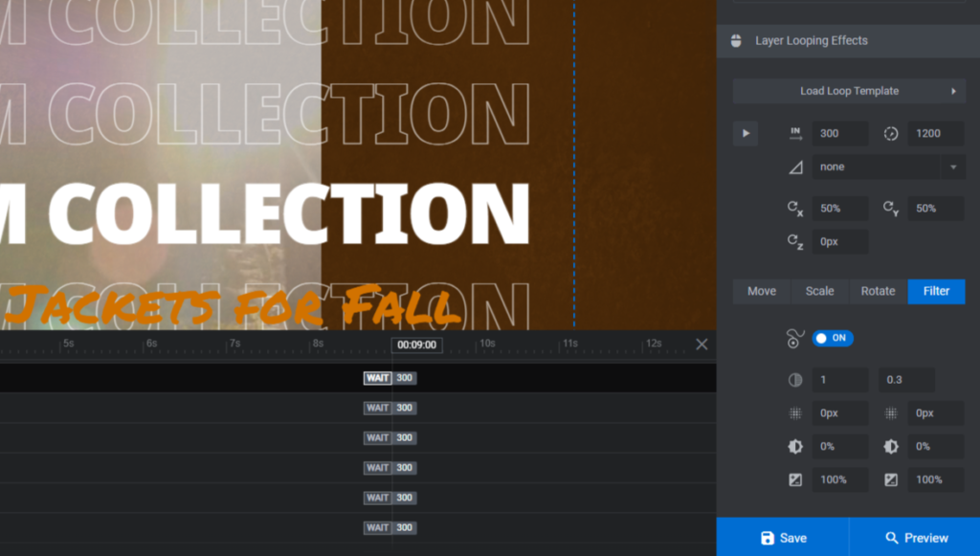This screenshot has height=556, width=980.
Task: Select the WAIT 300 frame in second row
Action: [390, 408]
